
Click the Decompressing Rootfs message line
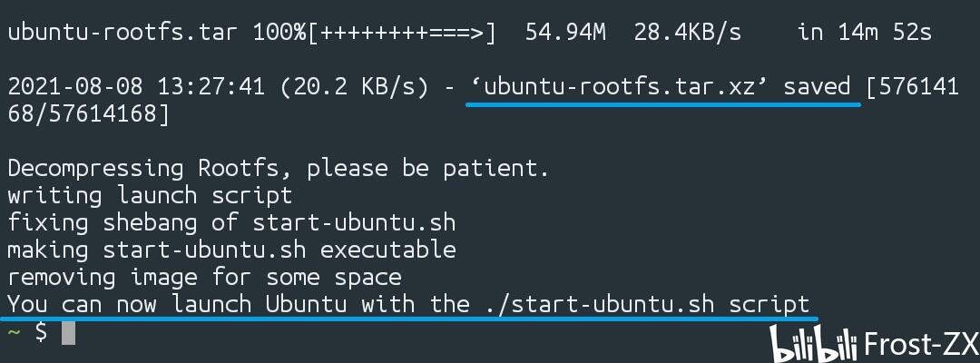click(279, 169)
